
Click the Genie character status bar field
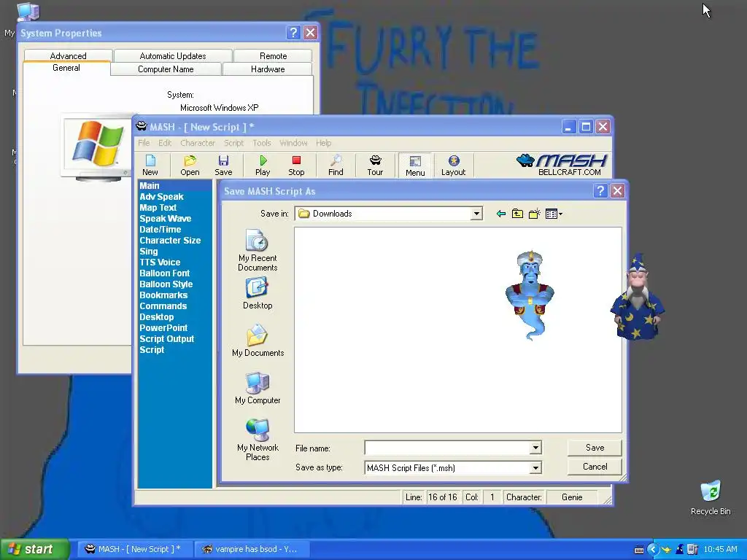pos(572,497)
